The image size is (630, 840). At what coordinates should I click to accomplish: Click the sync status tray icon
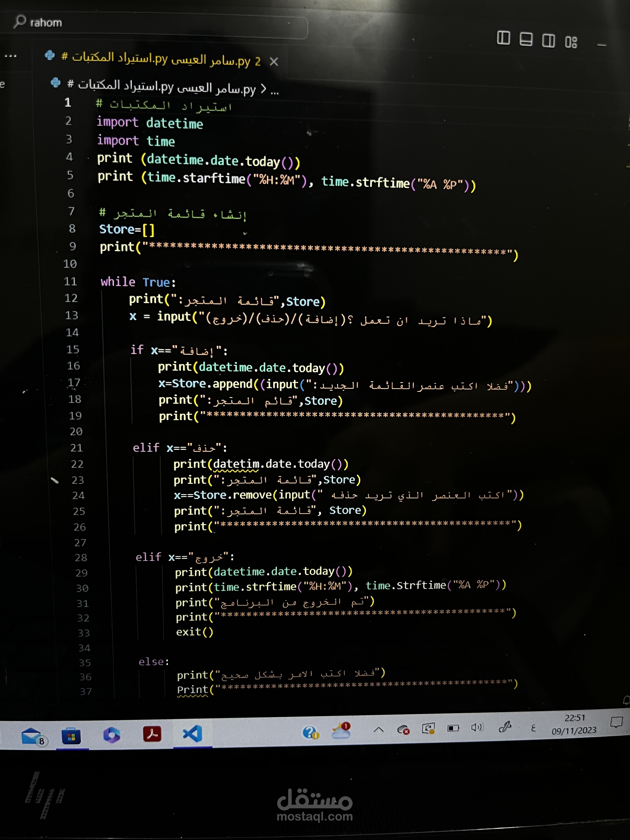click(428, 728)
